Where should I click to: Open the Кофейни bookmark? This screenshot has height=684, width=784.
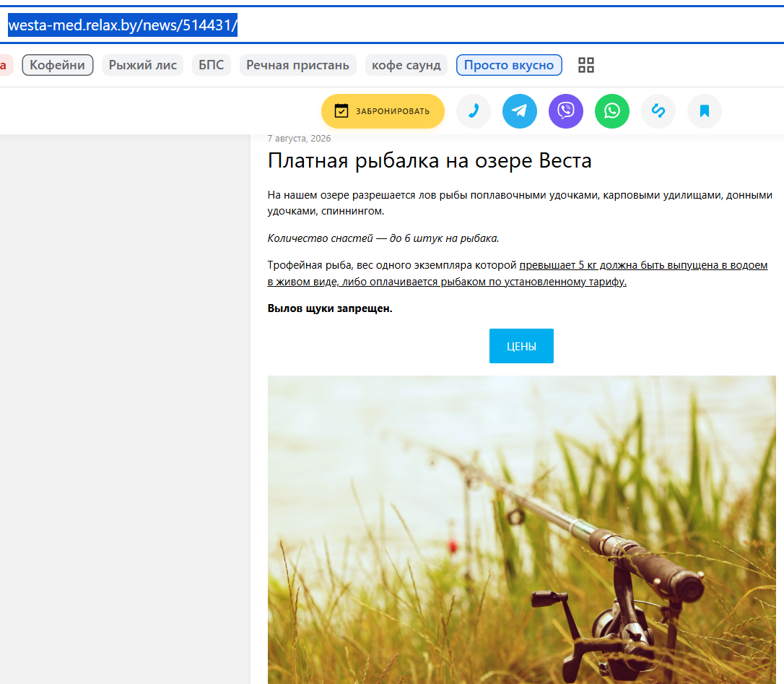(58, 65)
